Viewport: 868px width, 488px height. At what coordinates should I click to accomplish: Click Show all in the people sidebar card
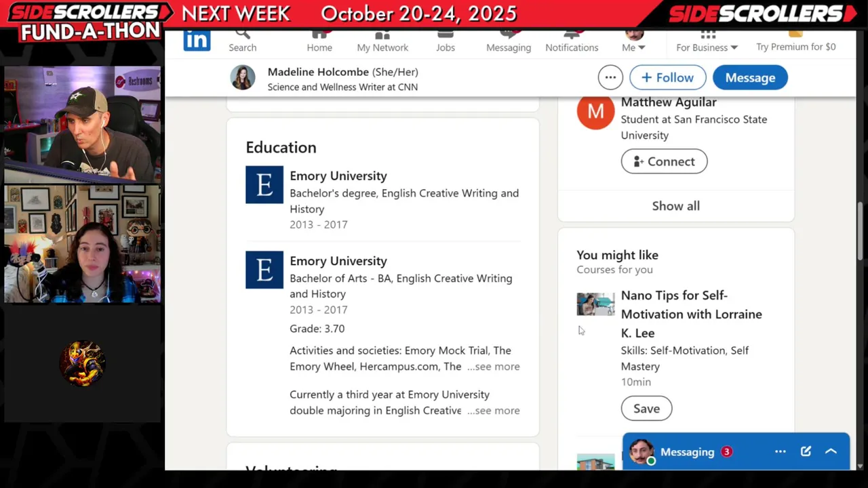[676, 206]
